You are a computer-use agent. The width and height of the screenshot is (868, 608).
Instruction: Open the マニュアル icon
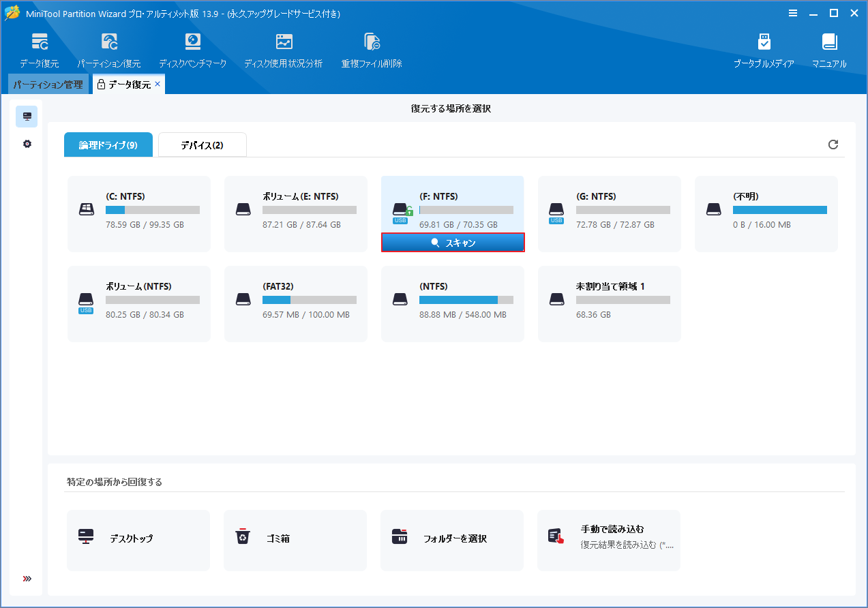point(829,50)
